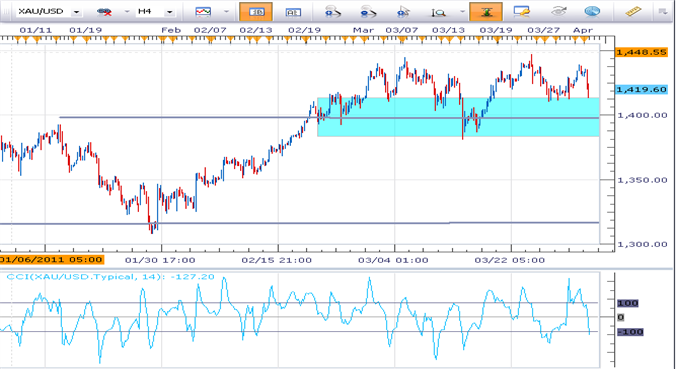The width and height of the screenshot is (676, 369).
Task: Select the cyan shaded support rectangle
Action: tap(458, 117)
